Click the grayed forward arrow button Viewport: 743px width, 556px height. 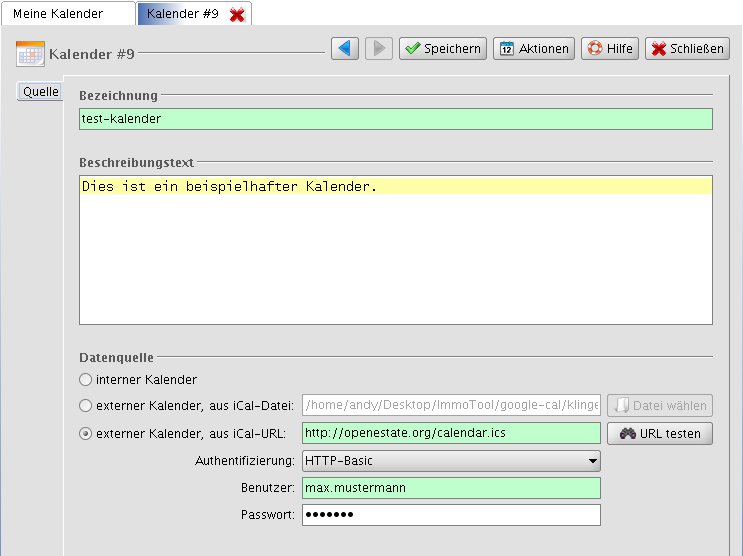click(379, 48)
